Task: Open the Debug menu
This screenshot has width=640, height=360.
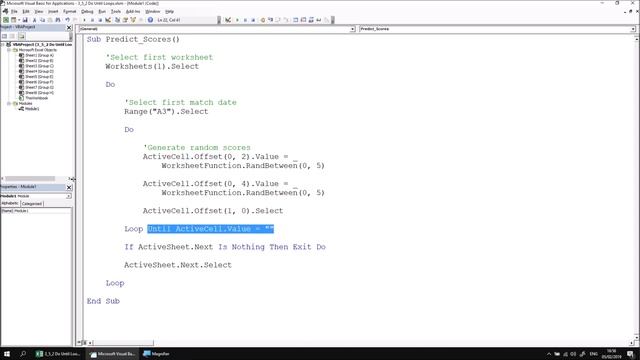Action: pyautogui.click(x=87, y=11)
